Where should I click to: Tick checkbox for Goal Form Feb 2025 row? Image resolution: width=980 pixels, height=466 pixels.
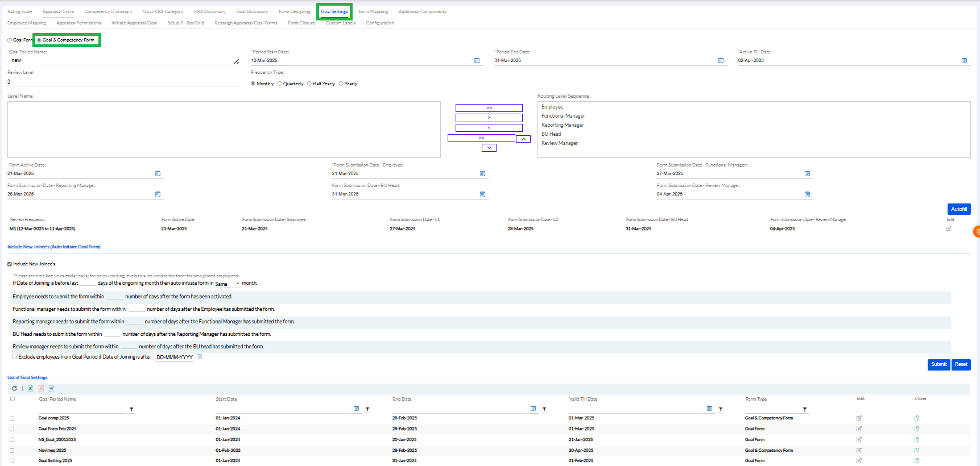[x=12, y=429]
